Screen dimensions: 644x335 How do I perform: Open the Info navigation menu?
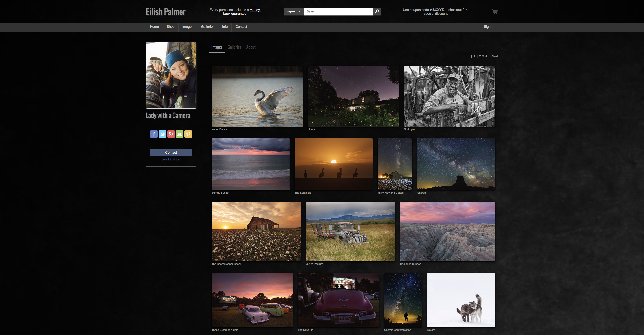[225, 27]
